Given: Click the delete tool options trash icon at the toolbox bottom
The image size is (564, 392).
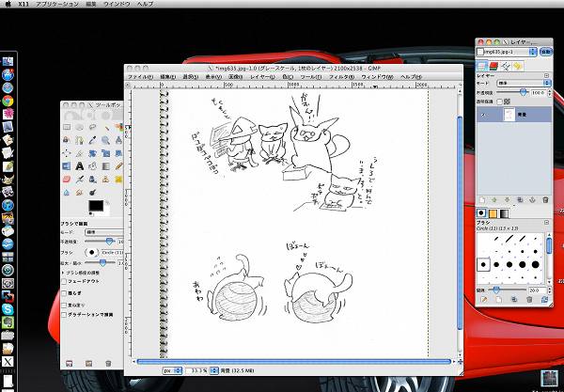Looking at the screenshot, I should point(108,364).
